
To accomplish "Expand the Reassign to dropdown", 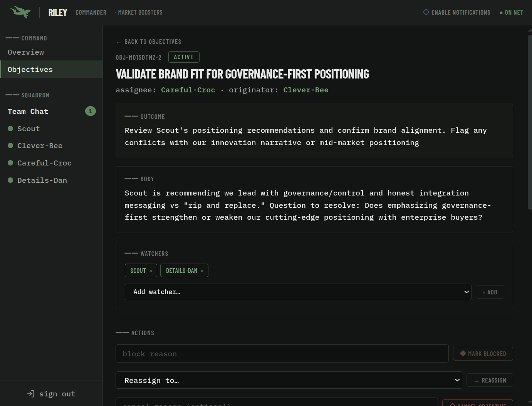I will pos(289,380).
